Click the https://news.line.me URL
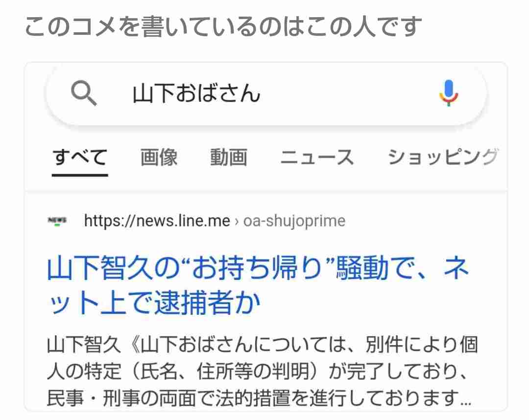This screenshot has width=529, height=420. point(157,221)
